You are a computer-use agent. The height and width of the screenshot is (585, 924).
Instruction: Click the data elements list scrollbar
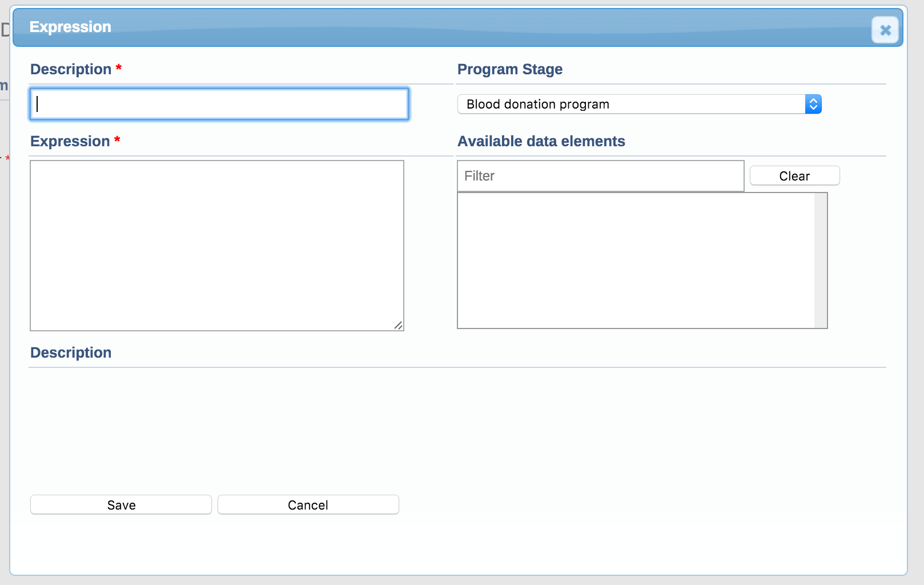coord(821,261)
